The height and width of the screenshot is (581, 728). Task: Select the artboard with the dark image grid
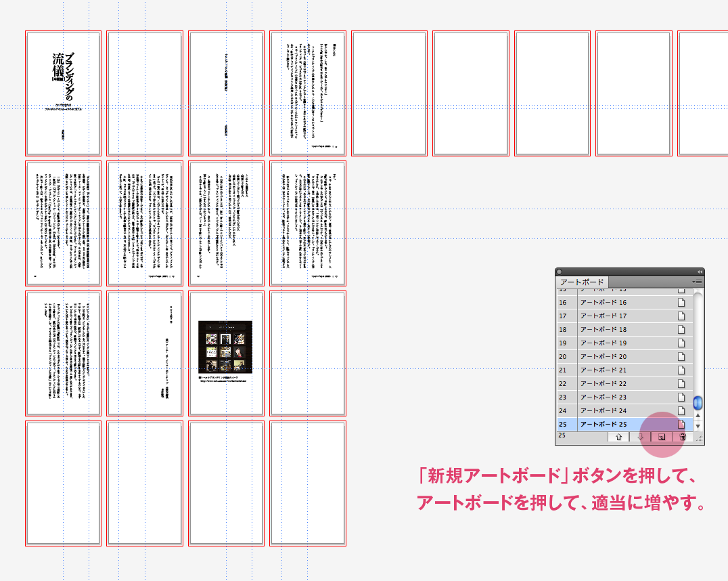point(226,353)
